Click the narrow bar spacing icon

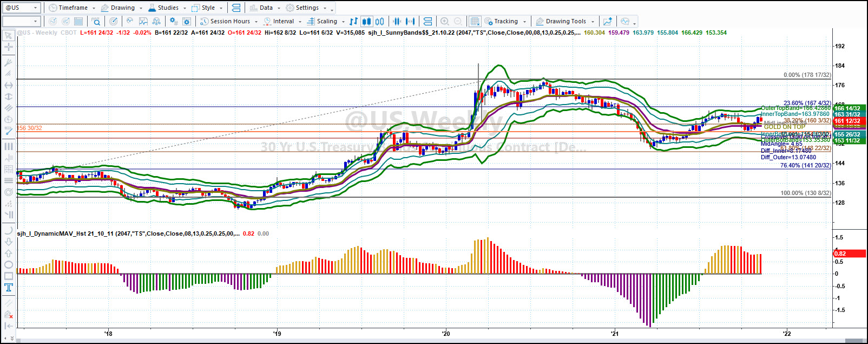click(x=397, y=21)
